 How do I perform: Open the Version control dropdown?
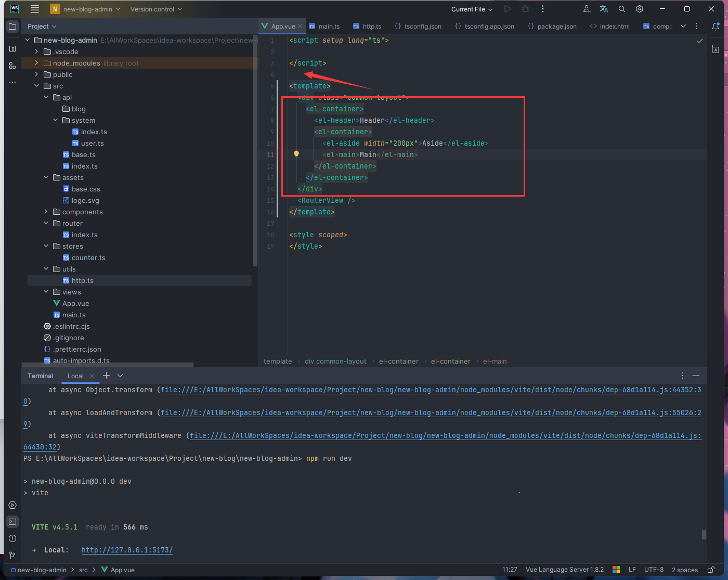(x=156, y=9)
